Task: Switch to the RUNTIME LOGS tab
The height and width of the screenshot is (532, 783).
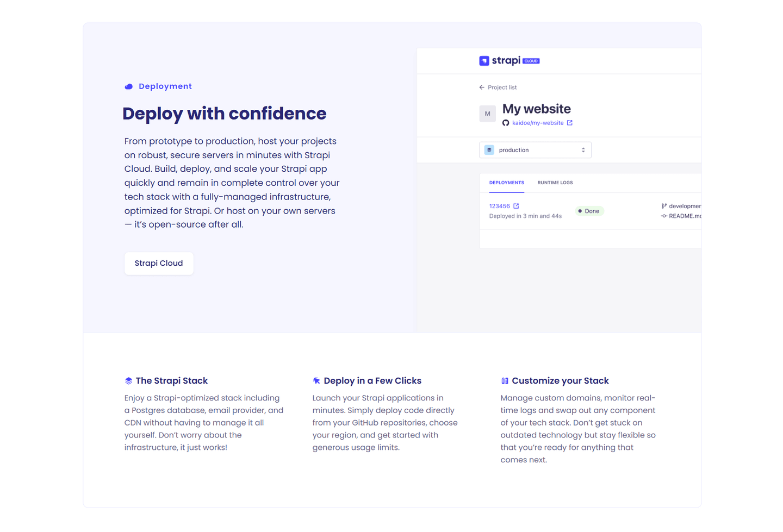Action: point(555,183)
